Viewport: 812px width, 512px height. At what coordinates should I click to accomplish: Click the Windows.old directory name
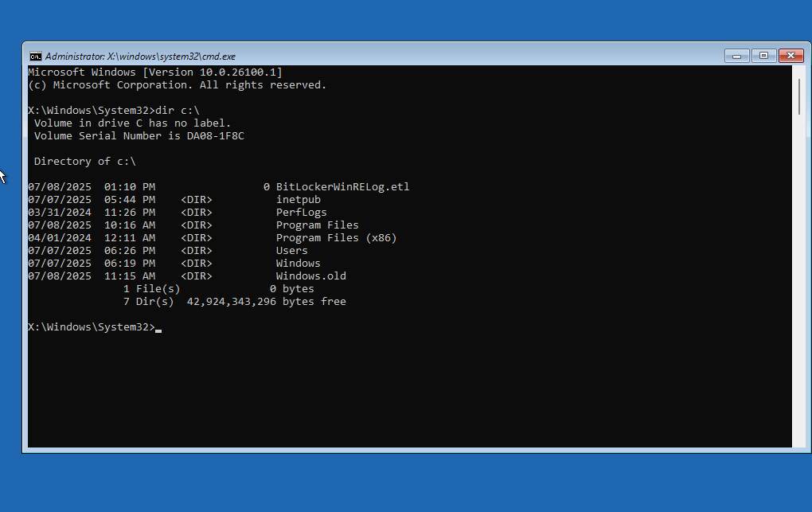(310, 276)
